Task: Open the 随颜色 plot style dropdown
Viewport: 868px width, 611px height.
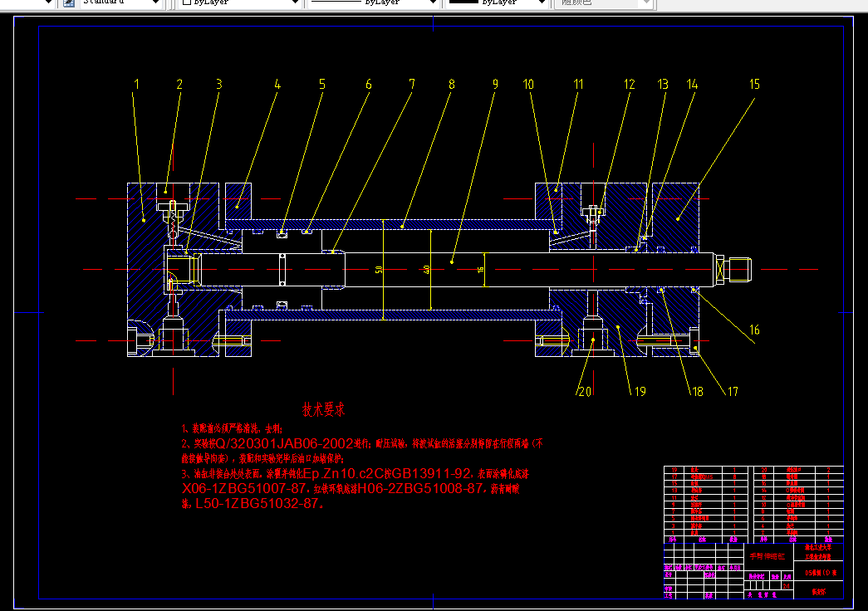Action: (602, 2)
